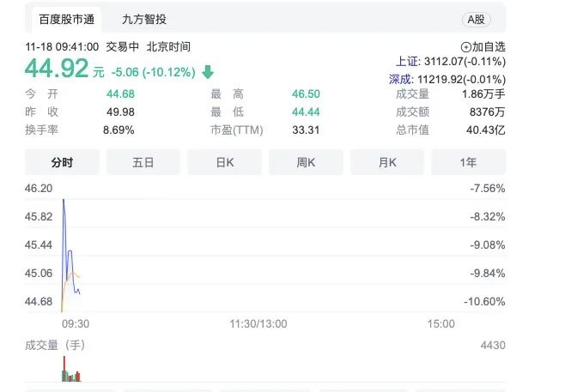Image resolution: width=565 pixels, height=392 pixels.
Task: Show the 月K candlestick chart
Action: [386, 162]
